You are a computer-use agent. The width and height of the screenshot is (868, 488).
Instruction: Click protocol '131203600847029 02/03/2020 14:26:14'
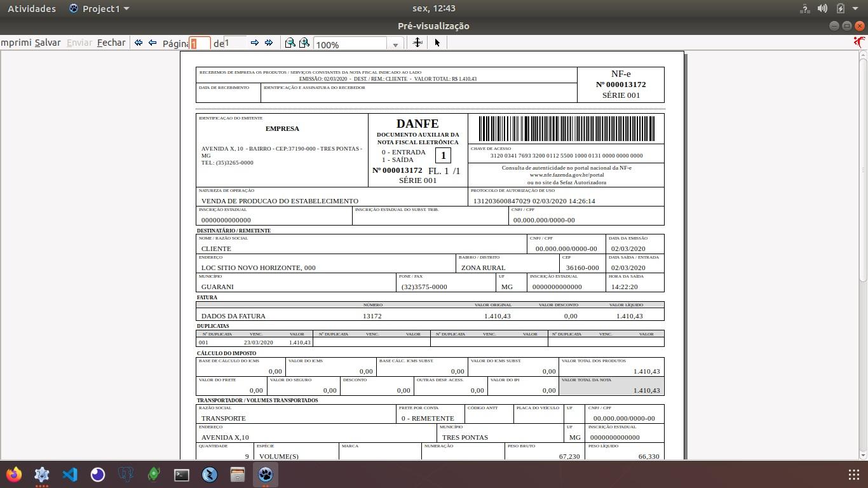(534, 201)
